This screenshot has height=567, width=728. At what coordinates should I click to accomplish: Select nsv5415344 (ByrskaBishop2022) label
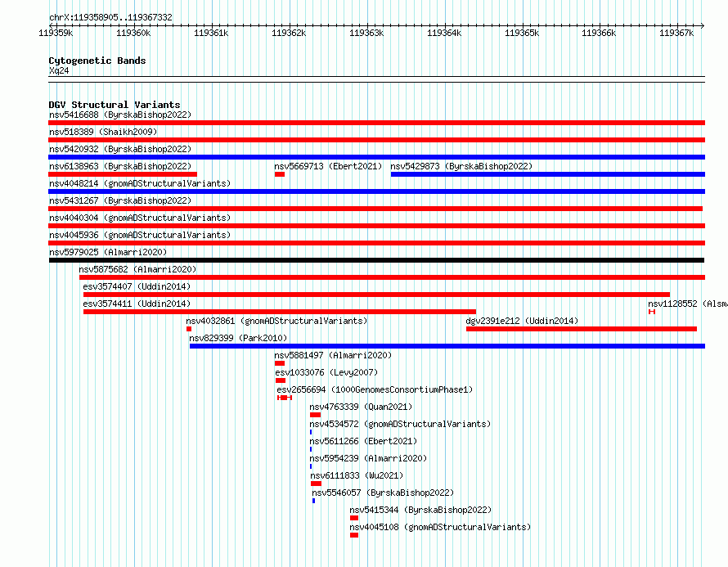coord(420,510)
